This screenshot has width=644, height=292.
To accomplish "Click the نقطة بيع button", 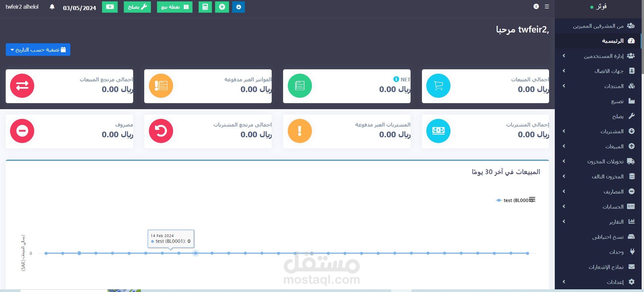I will coord(175,7).
